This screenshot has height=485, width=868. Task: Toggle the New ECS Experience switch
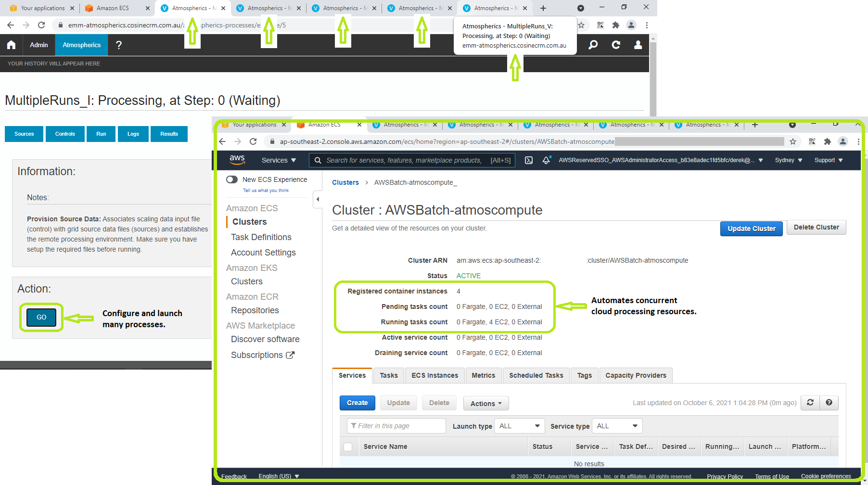click(232, 179)
